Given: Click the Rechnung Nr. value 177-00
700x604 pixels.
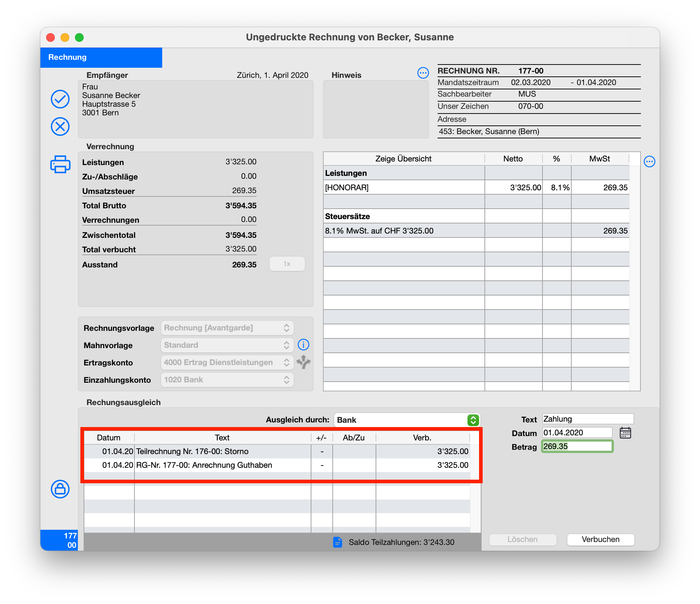Looking at the screenshot, I should 531,71.
